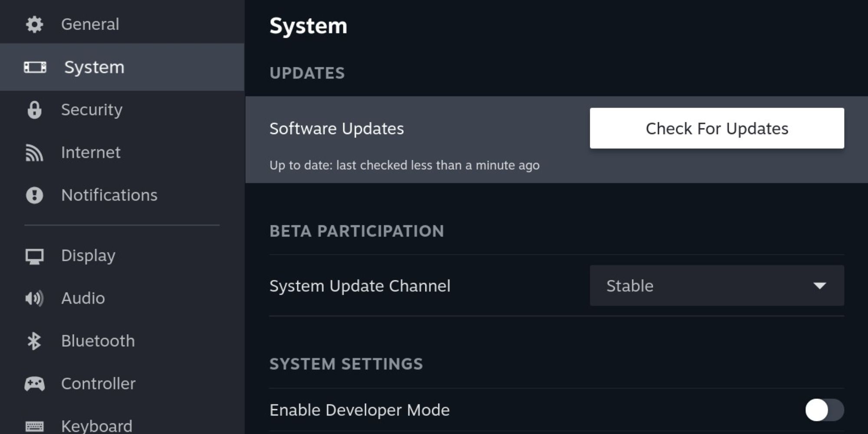Click the Internet wifi signal icon
Viewport: 868px width, 434px height.
click(34, 153)
